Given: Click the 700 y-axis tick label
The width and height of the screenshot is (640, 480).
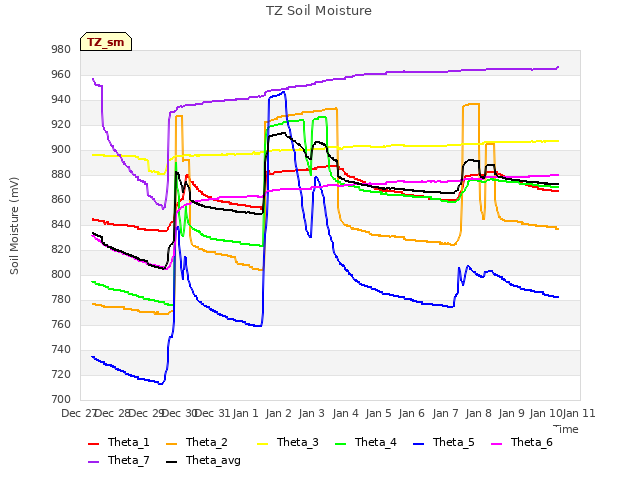Looking at the screenshot, I should tap(61, 400).
